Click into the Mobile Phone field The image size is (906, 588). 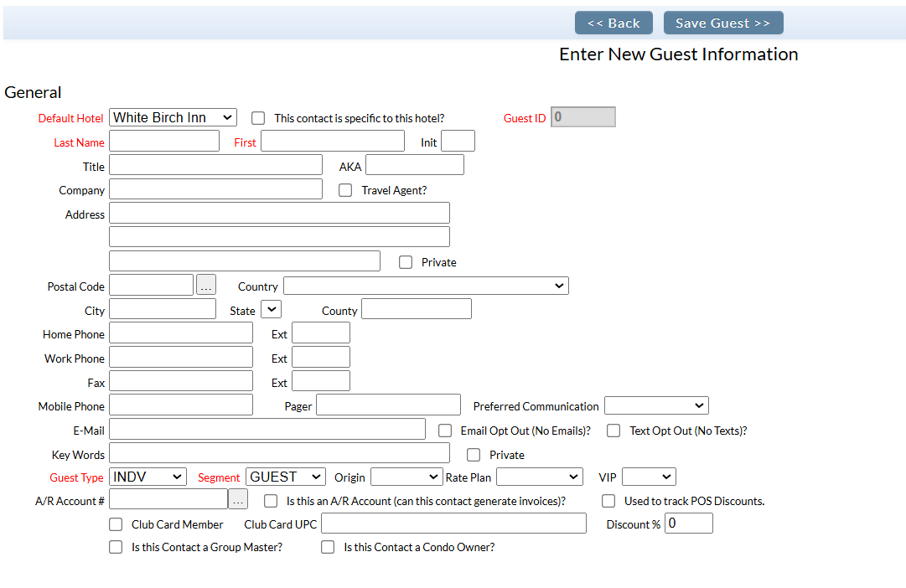(x=181, y=405)
